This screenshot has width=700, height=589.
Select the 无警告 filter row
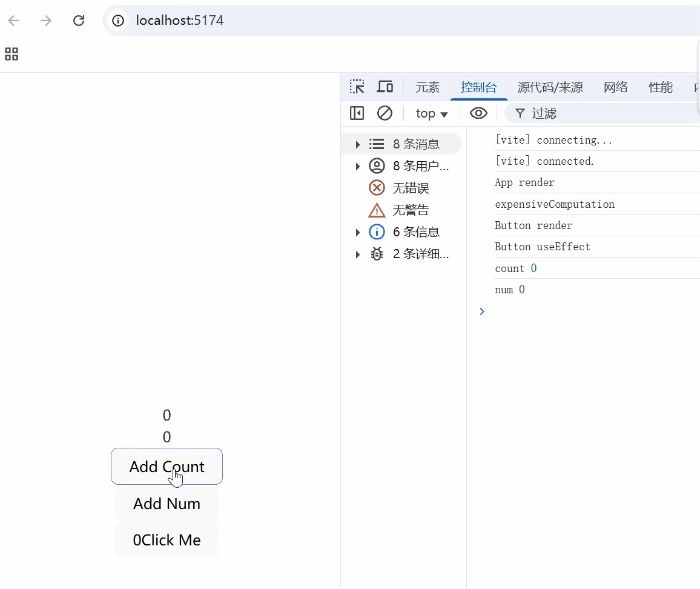[x=401, y=210]
